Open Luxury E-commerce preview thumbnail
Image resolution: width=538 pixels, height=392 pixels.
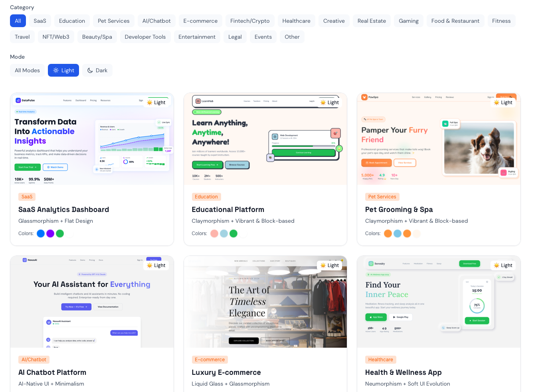(x=265, y=302)
